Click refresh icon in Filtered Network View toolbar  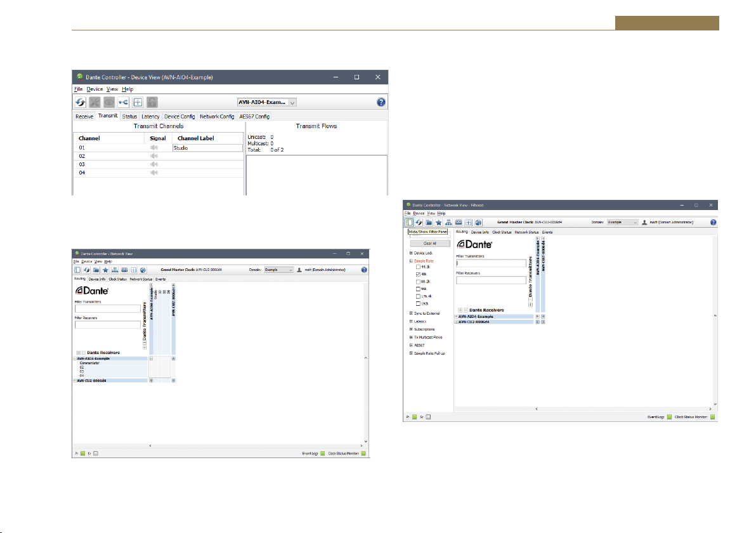pos(419,222)
